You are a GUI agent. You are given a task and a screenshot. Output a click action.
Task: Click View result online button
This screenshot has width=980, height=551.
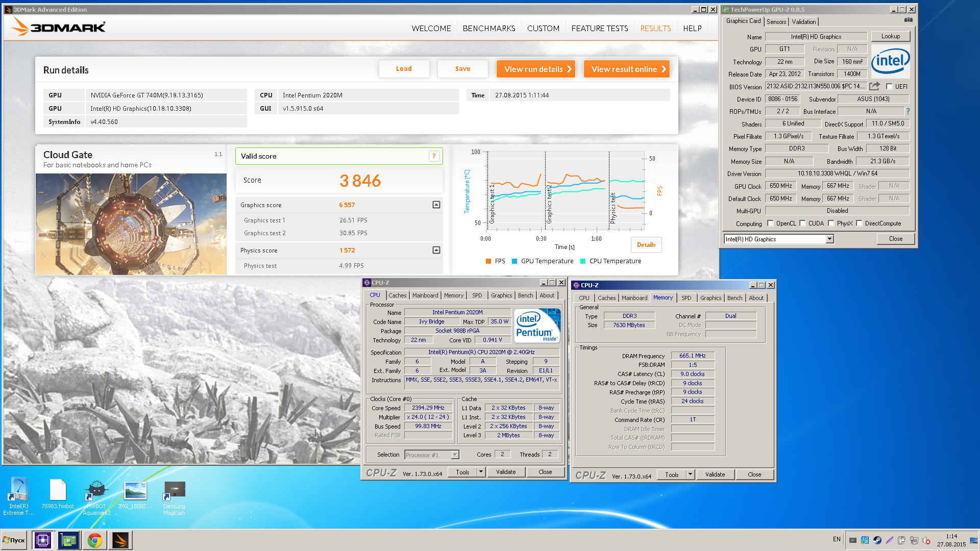click(x=627, y=69)
